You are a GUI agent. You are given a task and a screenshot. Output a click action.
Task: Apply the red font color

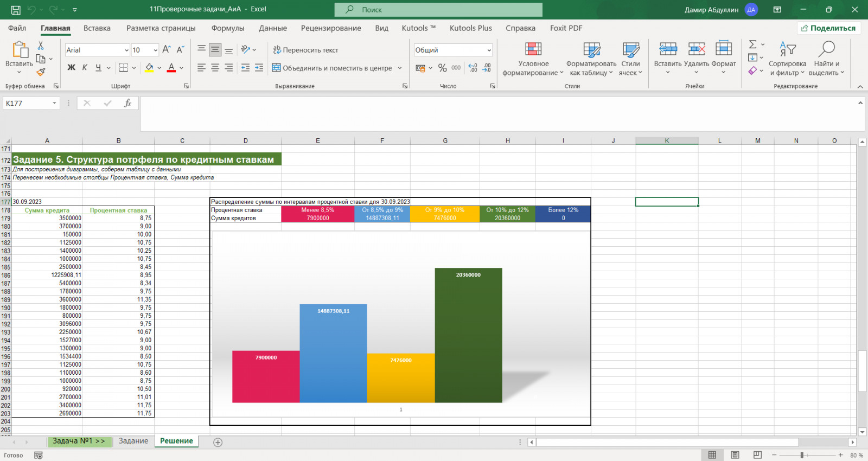(x=171, y=68)
